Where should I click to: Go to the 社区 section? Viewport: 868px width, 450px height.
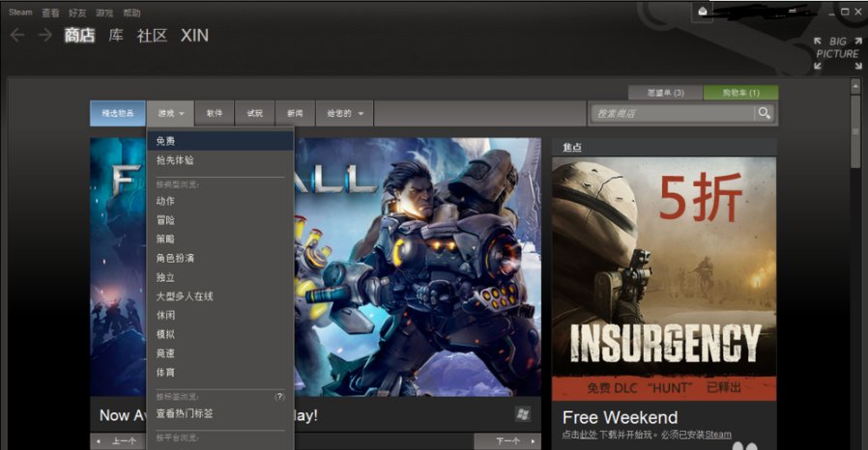click(152, 36)
